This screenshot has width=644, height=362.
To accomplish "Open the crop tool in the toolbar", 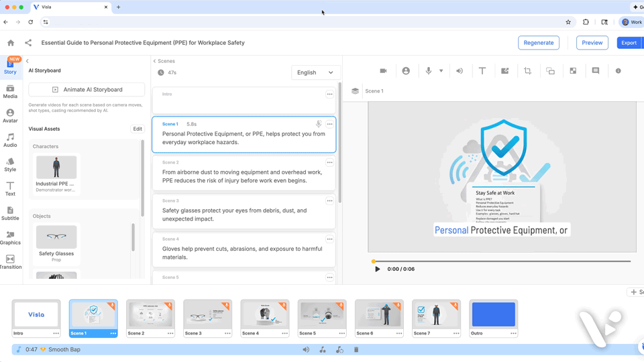I will pyautogui.click(x=527, y=71).
